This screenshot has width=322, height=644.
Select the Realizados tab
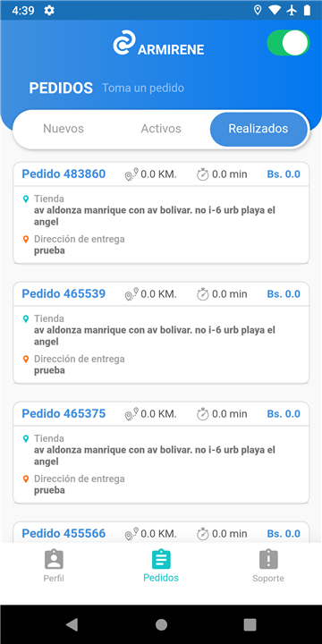tap(258, 129)
